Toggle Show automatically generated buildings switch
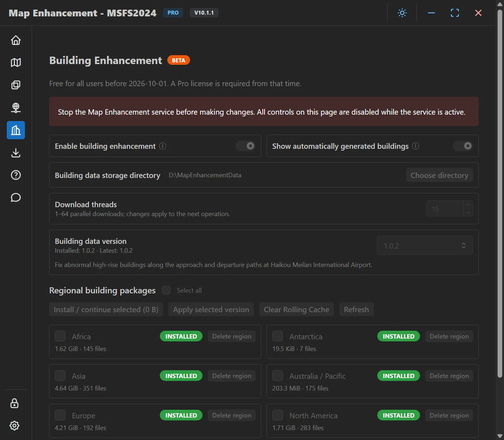Screen dimensions: 504x440 coord(463,146)
